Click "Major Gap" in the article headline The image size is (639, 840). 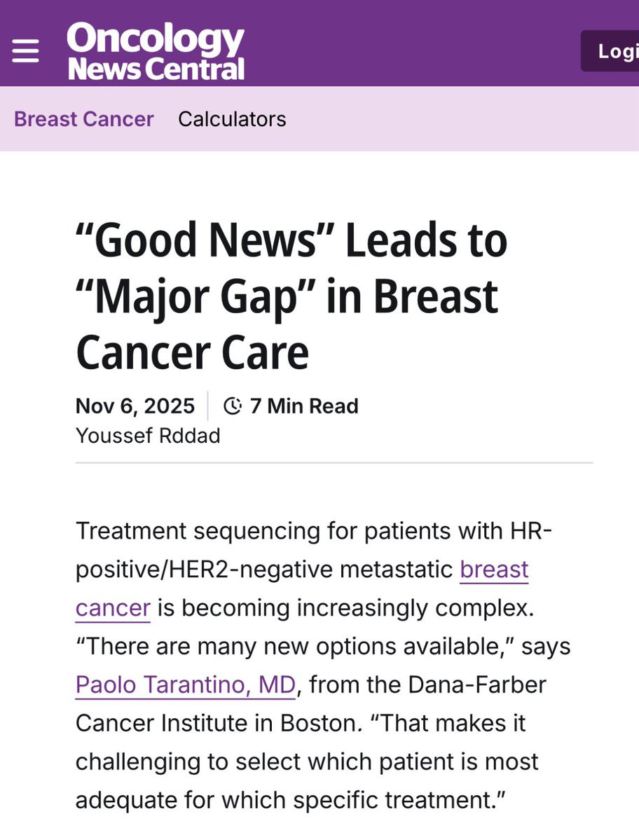click(195, 297)
